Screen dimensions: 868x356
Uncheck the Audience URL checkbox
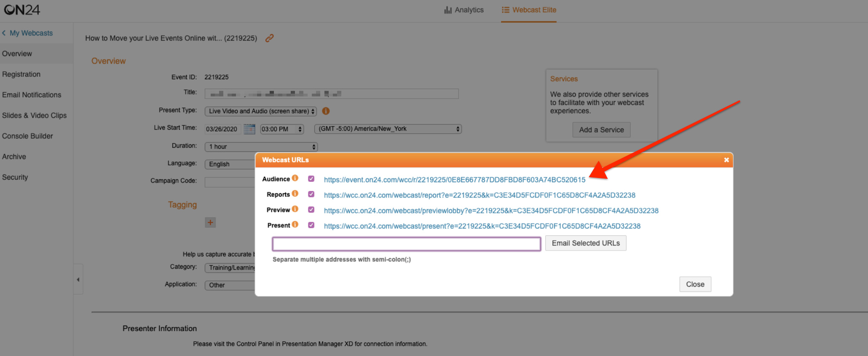pyautogui.click(x=311, y=179)
